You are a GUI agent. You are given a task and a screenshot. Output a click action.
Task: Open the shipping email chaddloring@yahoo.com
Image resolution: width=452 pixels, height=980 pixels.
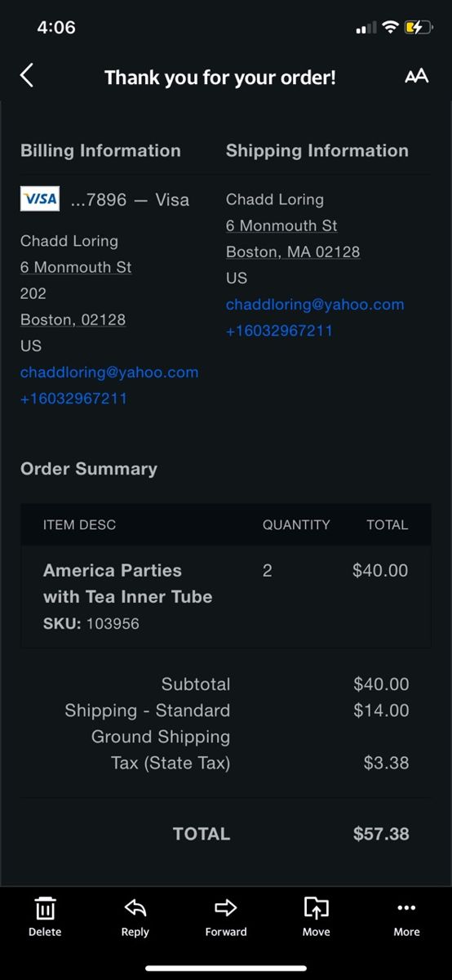(315, 305)
